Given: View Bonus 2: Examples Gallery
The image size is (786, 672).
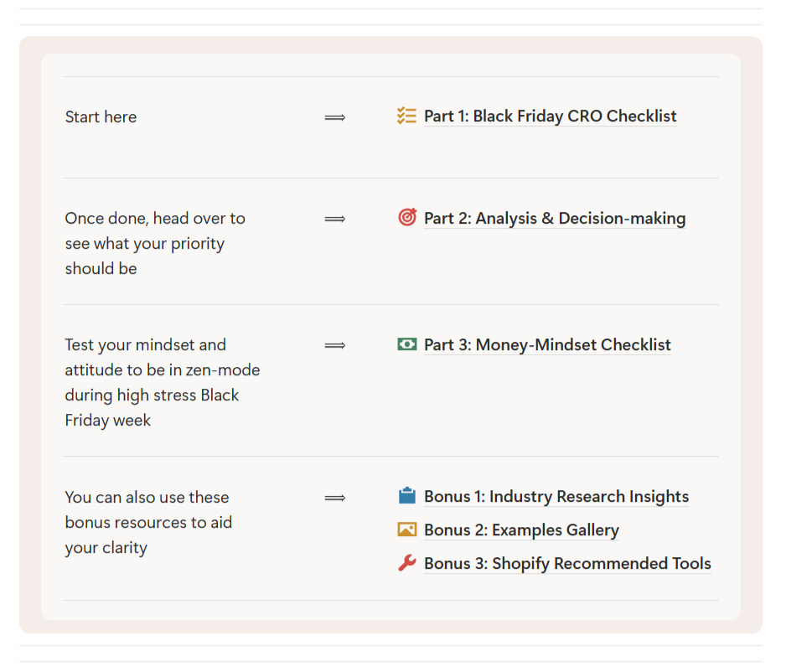Looking at the screenshot, I should (521, 530).
